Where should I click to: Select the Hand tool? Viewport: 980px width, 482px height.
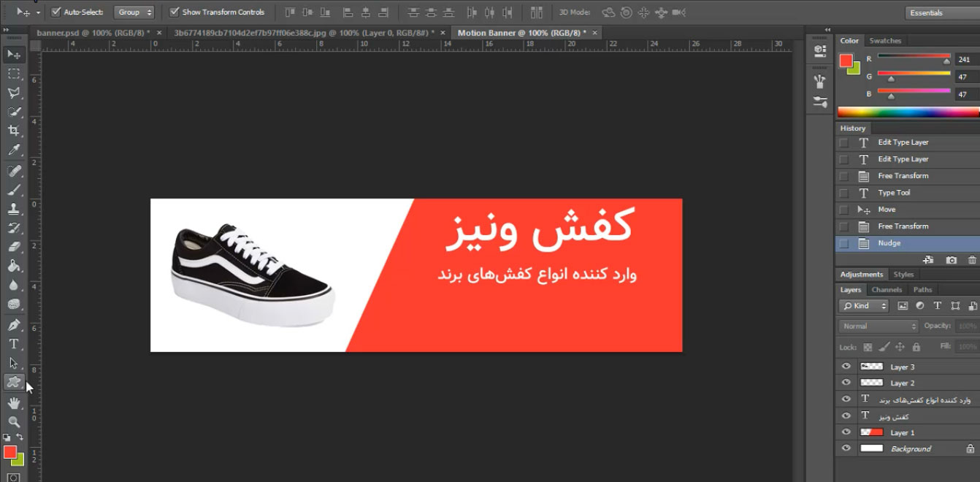(13, 403)
